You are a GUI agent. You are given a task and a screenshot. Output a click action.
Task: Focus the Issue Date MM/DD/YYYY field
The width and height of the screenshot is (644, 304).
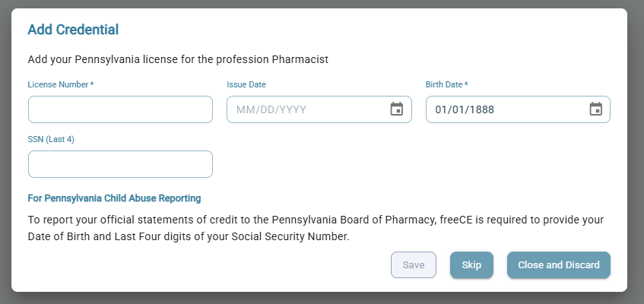click(x=304, y=109)
